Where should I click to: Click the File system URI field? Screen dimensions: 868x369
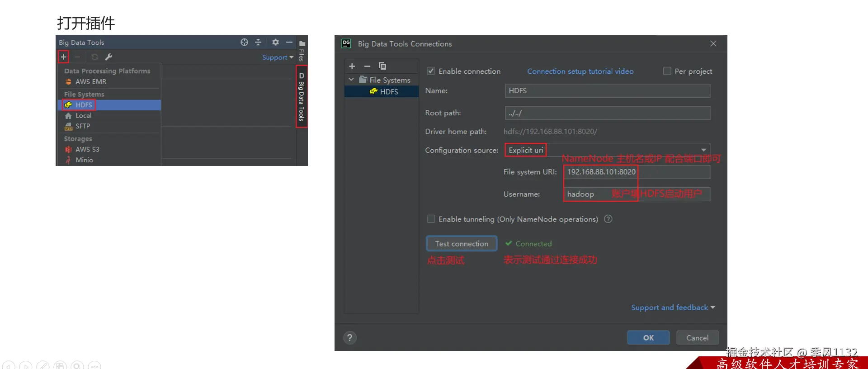pos(637,172)
